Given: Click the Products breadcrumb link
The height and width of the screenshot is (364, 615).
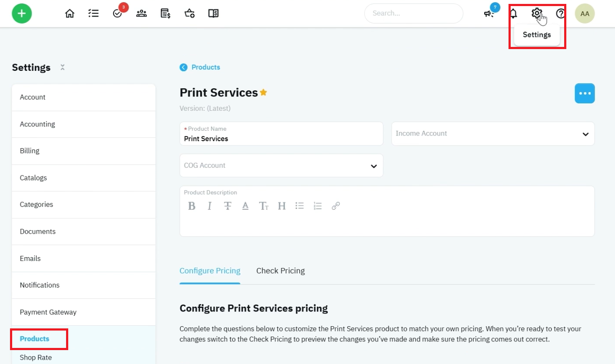Looking at the screenshot, I should 206,67.
